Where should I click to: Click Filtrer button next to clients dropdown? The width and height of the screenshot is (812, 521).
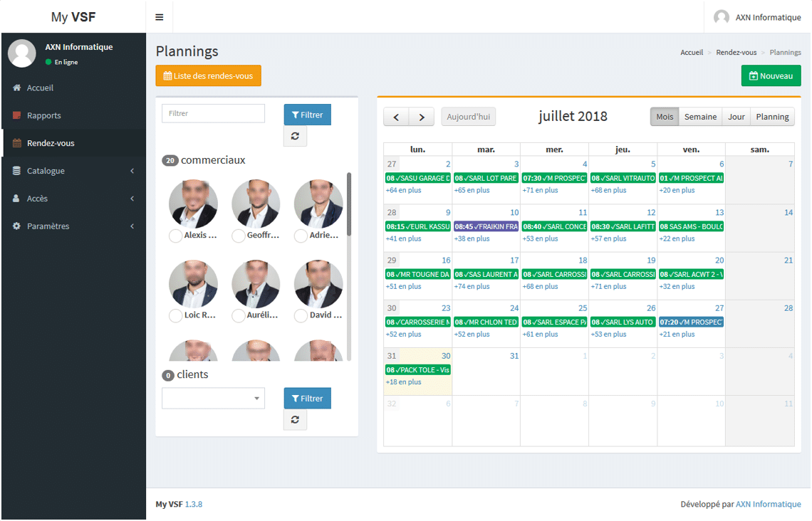pyautogui.click(x=308, y=399)
